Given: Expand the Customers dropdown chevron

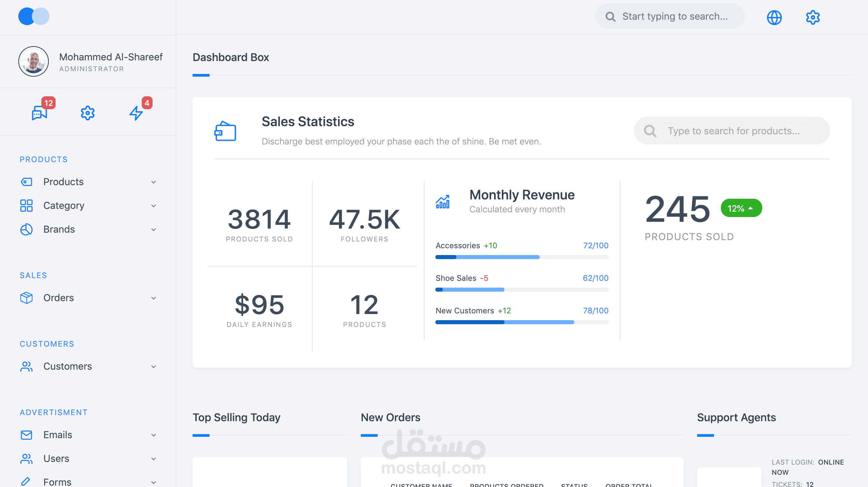Looking at the screenshot, I should 154,367.
